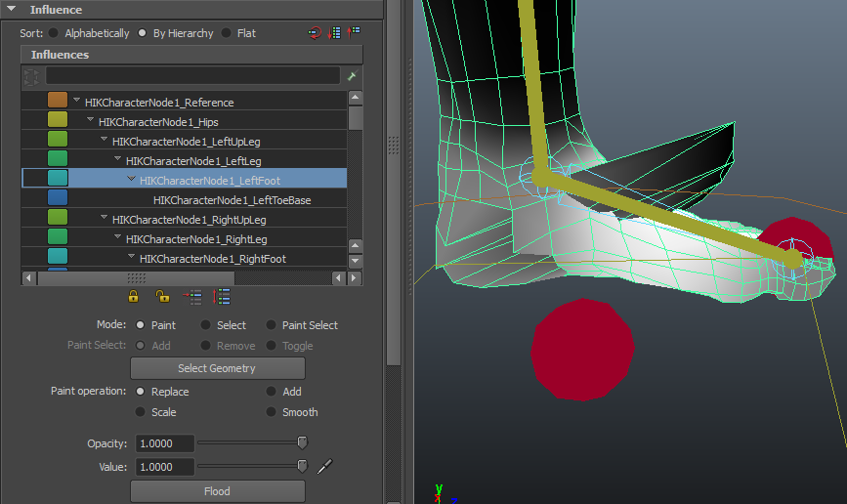847x504 pixels.
Task: Collapse HIKCharacterNode1_LeftUpLeg hierarchy arrow
Action: [105, 141]
